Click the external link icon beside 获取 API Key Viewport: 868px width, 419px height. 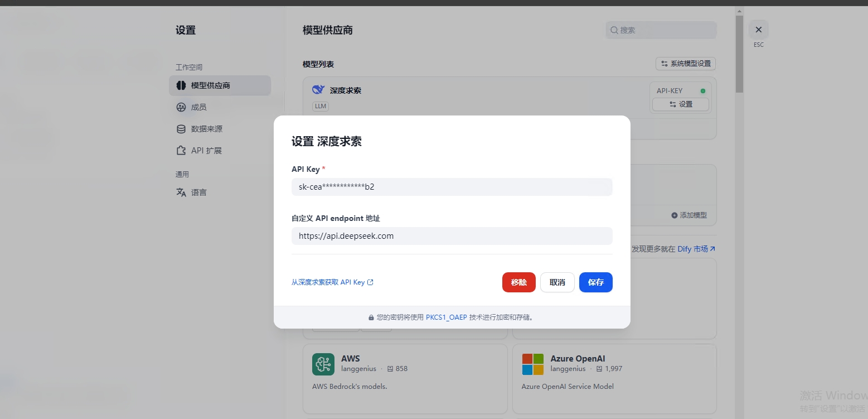[x=370, y=282]
